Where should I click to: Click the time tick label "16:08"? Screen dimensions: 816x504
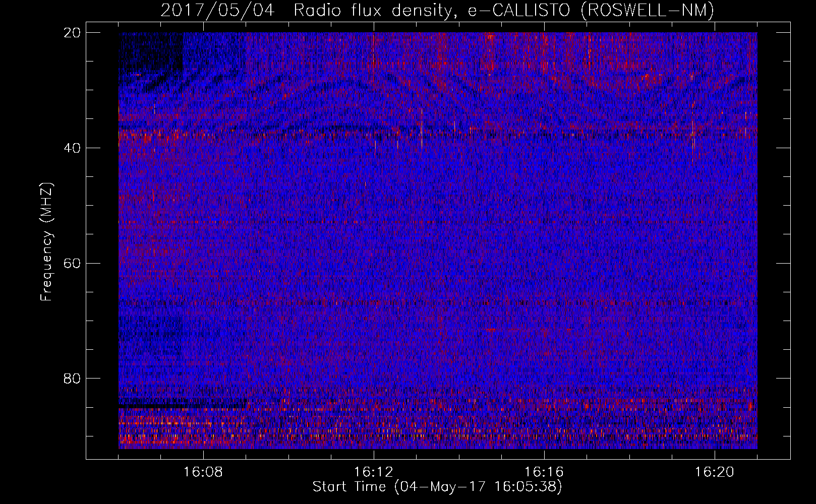tap(203, 472)
